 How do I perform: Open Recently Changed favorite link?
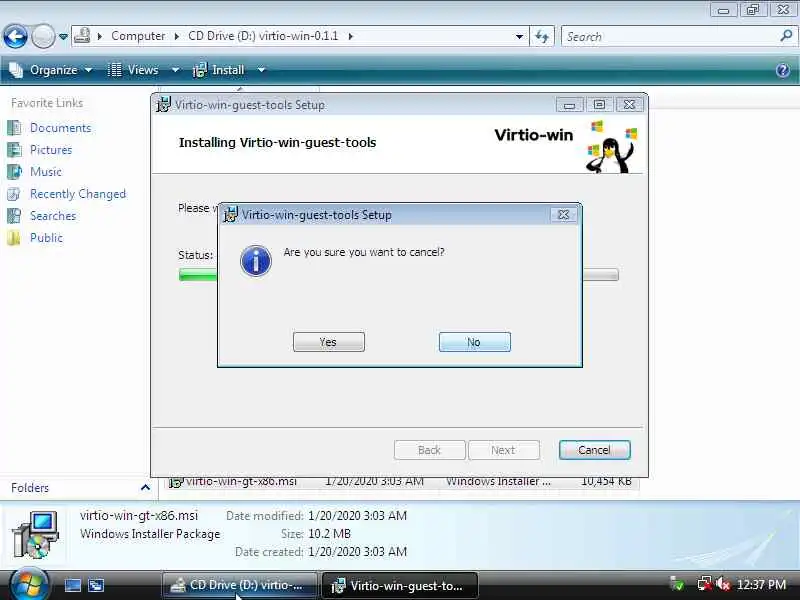[78, 194]
